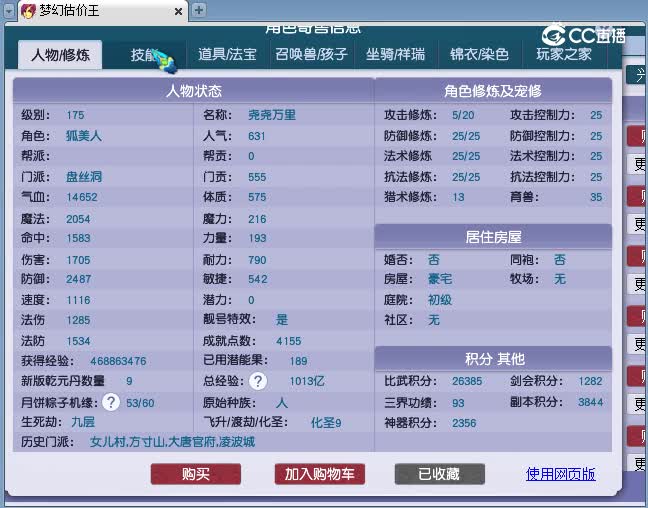Click the 已用潜能果 value 189
Viewport: 648px width, 508px height.
coord(298,361)
